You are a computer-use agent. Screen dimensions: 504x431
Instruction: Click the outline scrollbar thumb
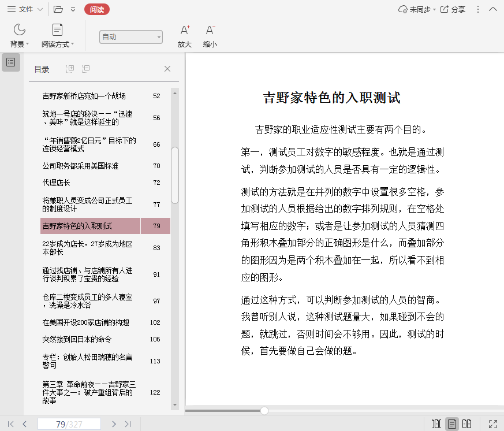click(175, 175)
